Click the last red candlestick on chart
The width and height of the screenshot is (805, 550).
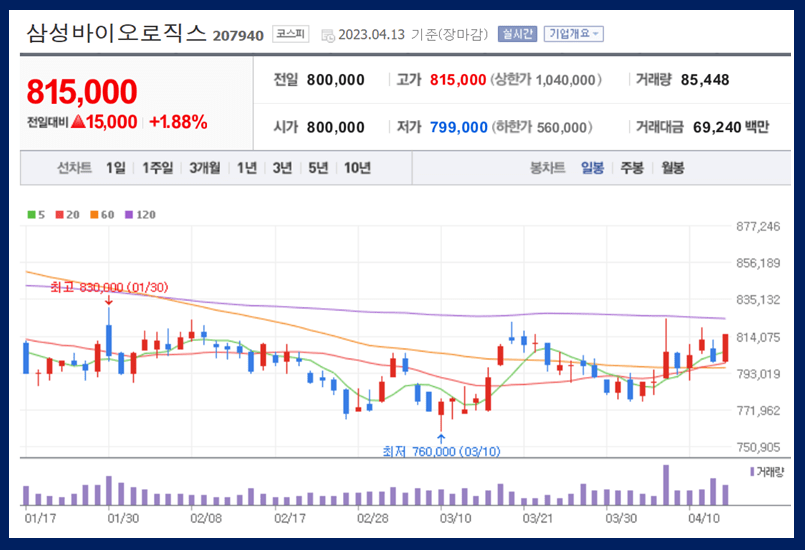pyautogui.click(x=725, y=348)
